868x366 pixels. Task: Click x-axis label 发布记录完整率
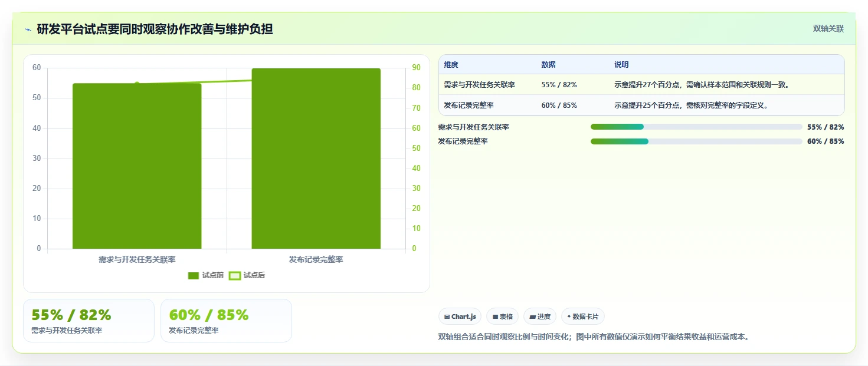coord(316,259)
